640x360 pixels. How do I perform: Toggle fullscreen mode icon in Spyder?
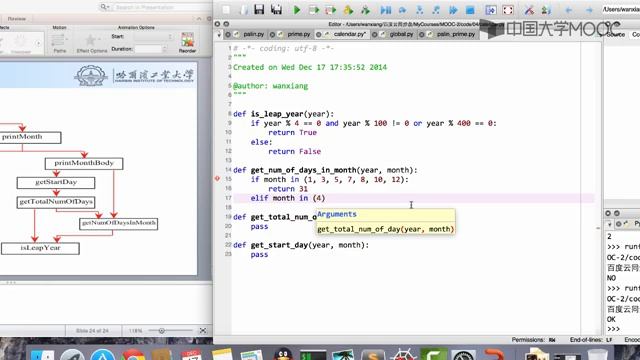tap(508, 10)
